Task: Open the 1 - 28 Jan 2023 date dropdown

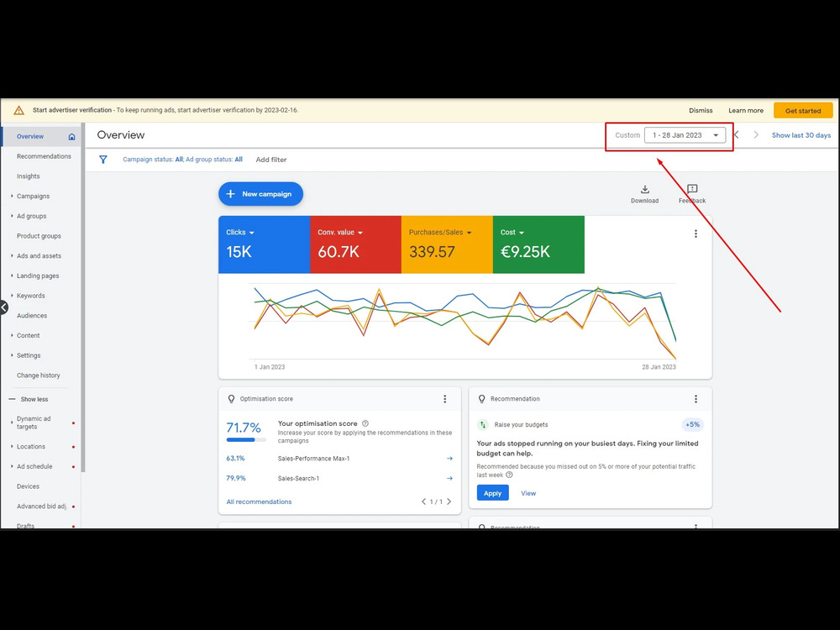Action: [685, 135]
